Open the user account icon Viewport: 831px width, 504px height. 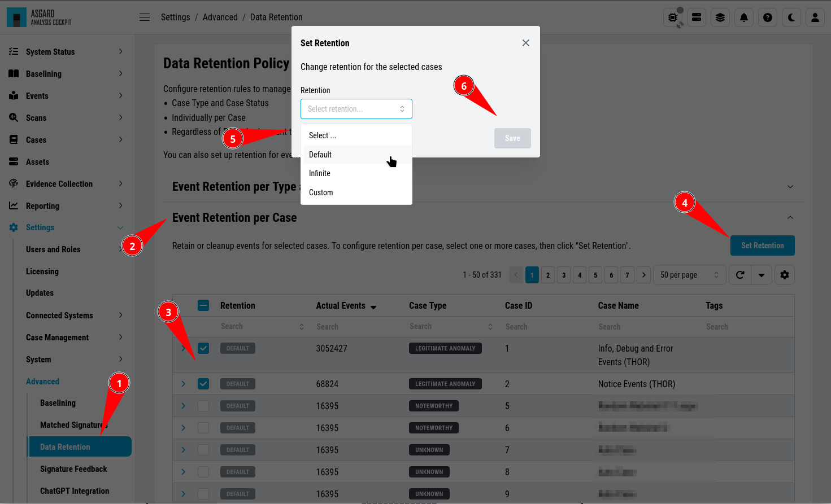click(815, 17)
